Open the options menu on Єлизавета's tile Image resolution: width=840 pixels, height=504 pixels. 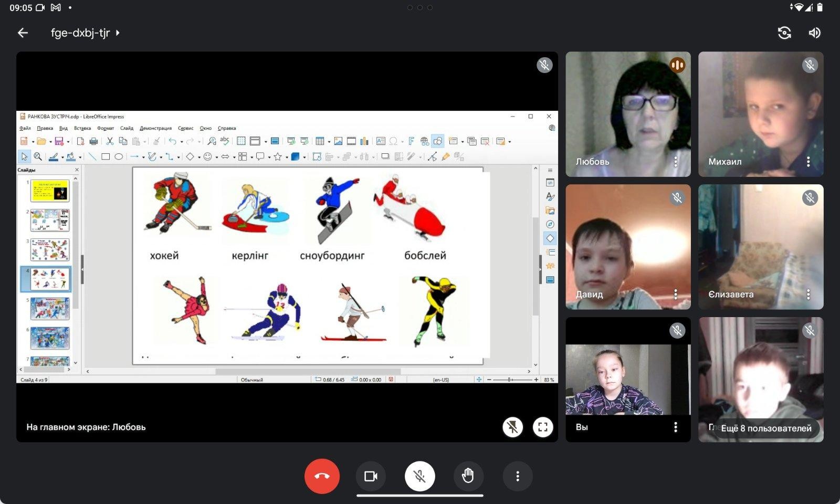[x=808, y=294]
